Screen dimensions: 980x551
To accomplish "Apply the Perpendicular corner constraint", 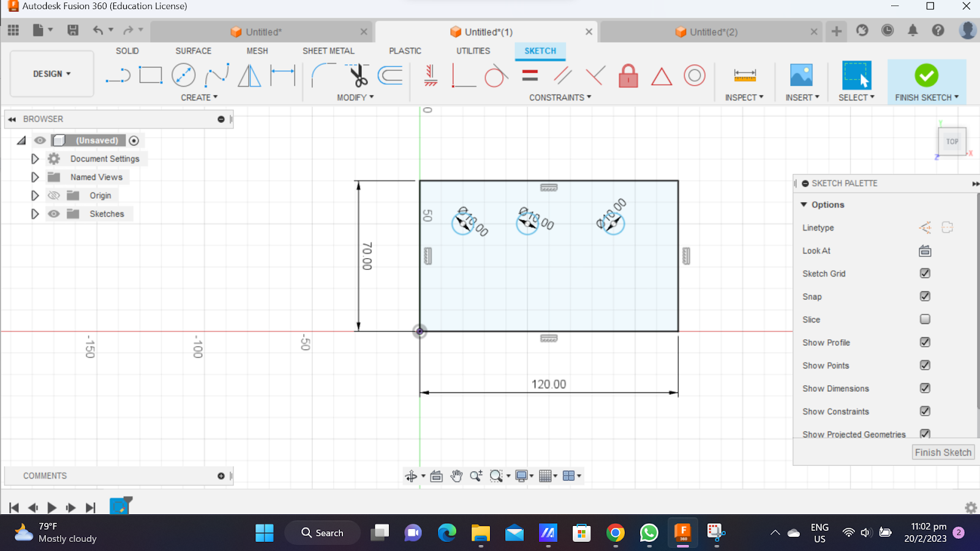I will pos(464,75).
